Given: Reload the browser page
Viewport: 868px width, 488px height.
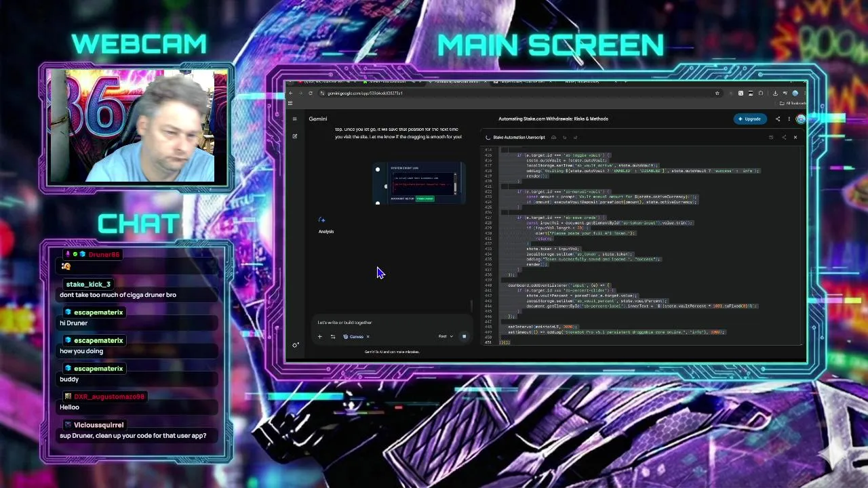Looking at the screenshot, I should tap(311, 93).
